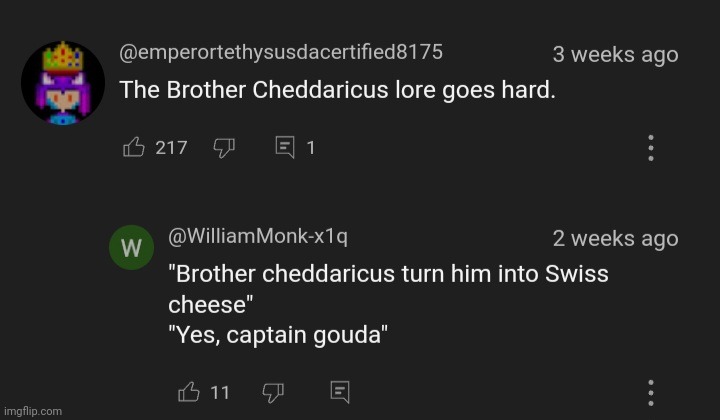
Task: Dislike the emperortethysusdacertified8175 comment
Action: click(224, 148)
